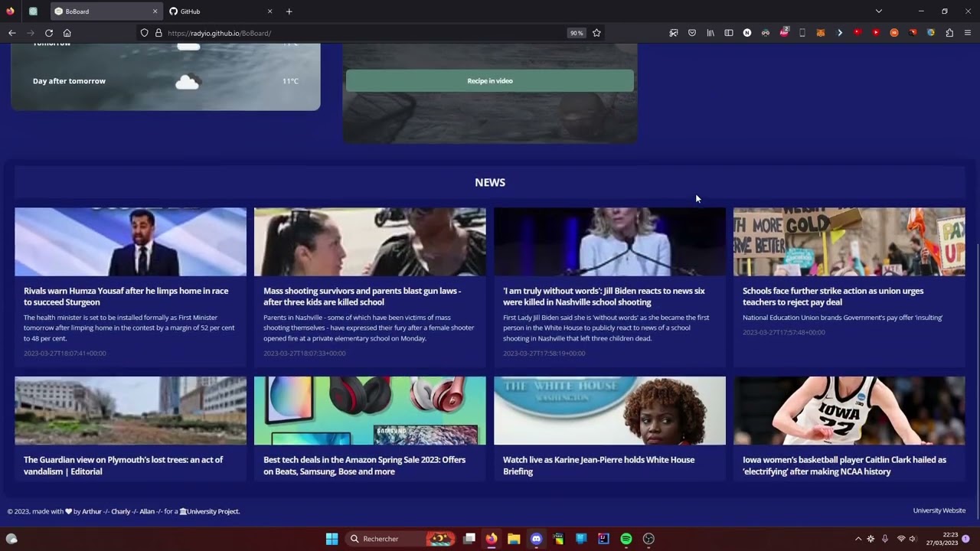Open the Firefox library icon
The width and height of the screenshot is (980, 551).
point(710,33)
